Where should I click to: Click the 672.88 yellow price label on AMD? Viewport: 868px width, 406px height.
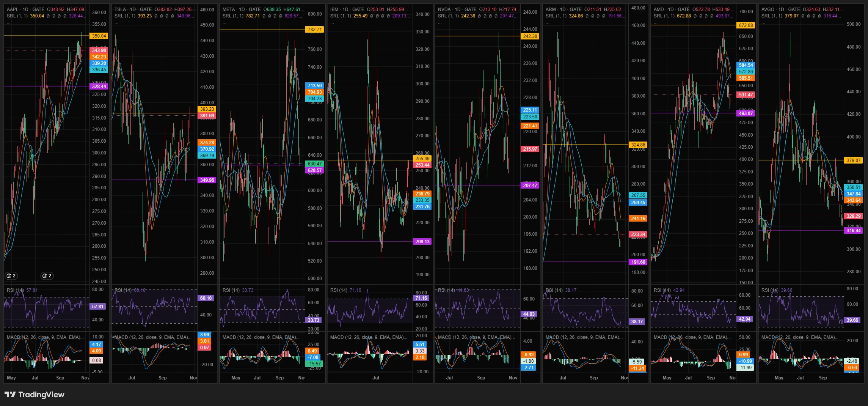pos(746,25)
